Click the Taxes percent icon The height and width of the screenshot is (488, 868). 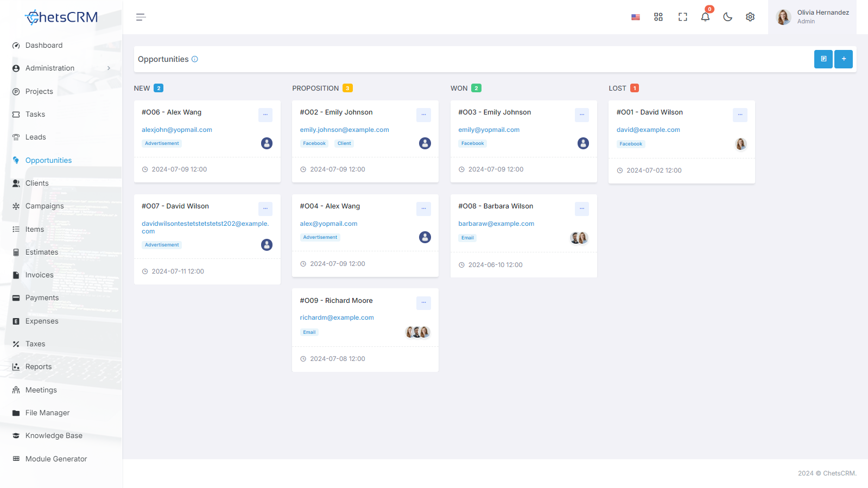pos(16,344)
